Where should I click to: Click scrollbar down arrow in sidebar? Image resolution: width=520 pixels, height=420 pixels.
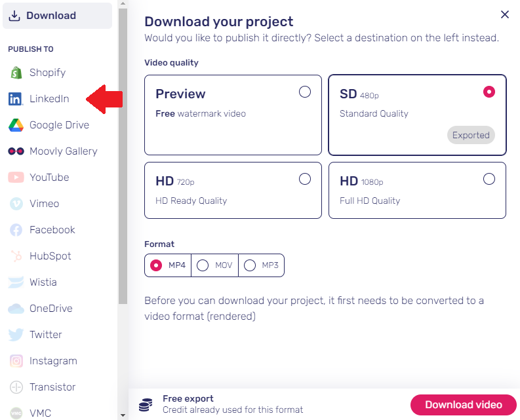(123, 415)
